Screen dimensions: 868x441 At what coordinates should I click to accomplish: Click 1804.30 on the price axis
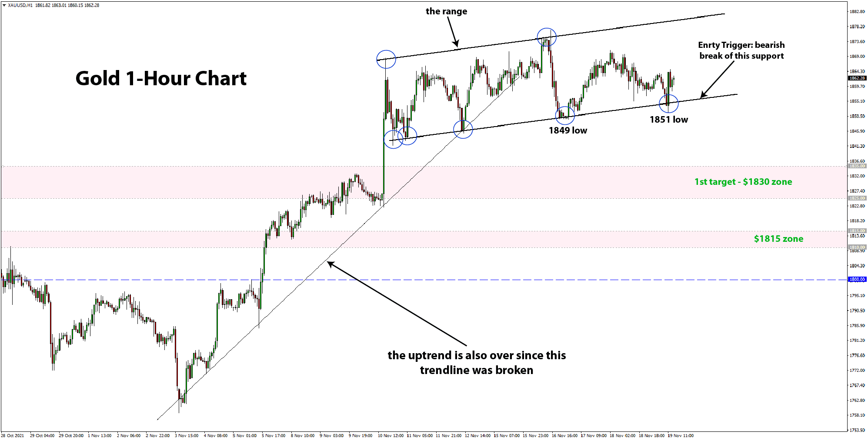click(857, 266)
